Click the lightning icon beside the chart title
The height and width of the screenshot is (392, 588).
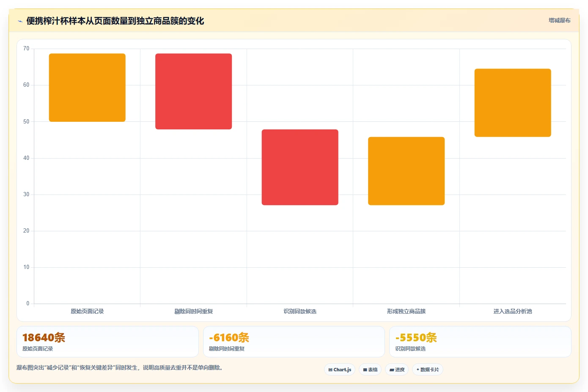click(x=20, y=21)
